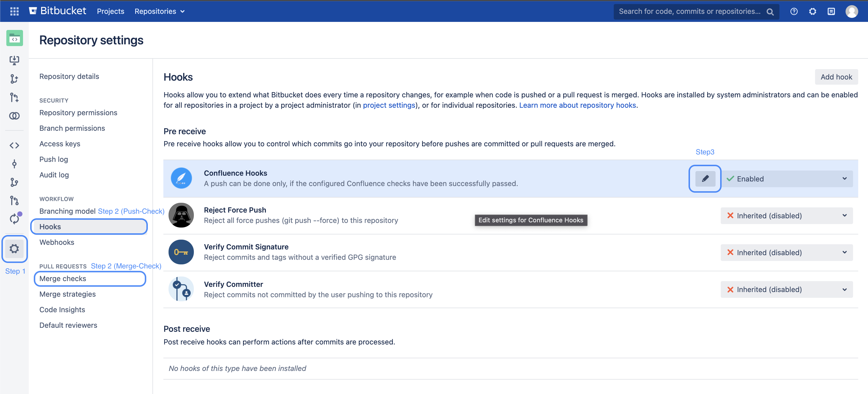The width and height of the screenshot is (868, 394).
Task: Click the Commits icon in sidebar
Action: coord(14,164)
